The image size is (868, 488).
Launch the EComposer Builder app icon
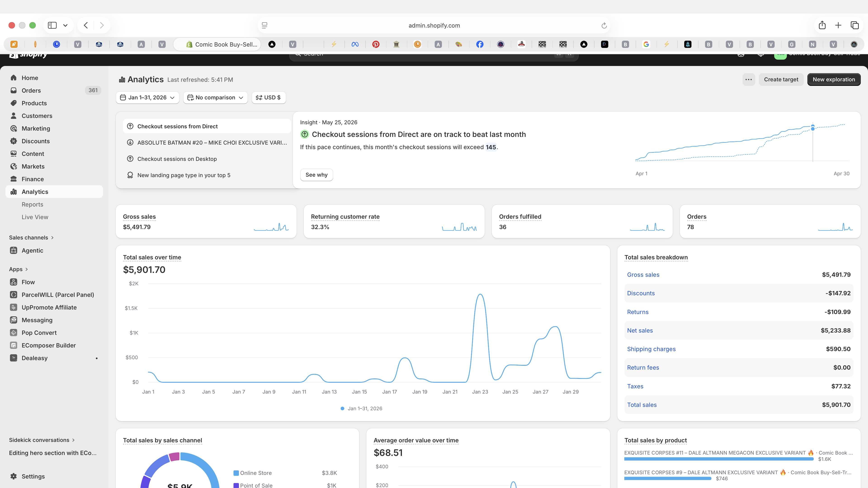14,345
